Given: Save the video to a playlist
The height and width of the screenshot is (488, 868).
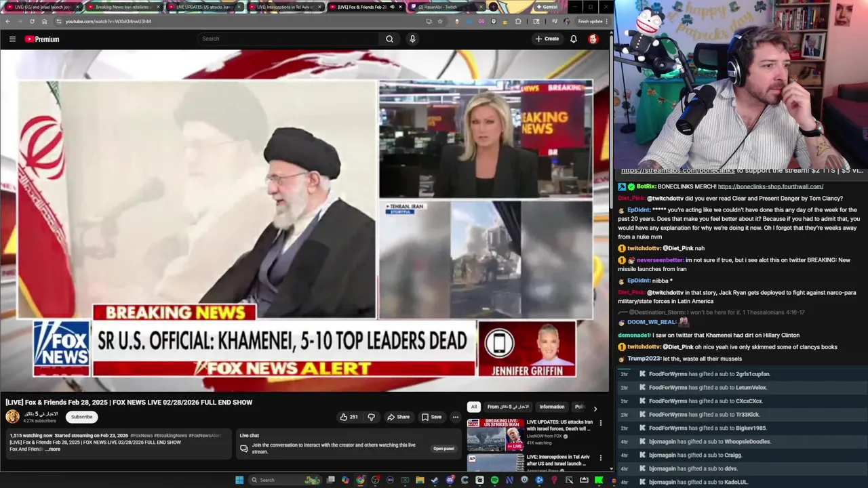Looking at the screenshot, I should pyautogui.click(x=431, y=417).
